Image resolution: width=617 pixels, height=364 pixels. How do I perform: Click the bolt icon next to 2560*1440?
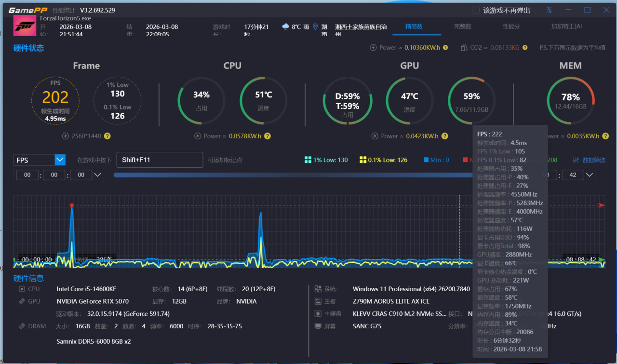[66, 136]
